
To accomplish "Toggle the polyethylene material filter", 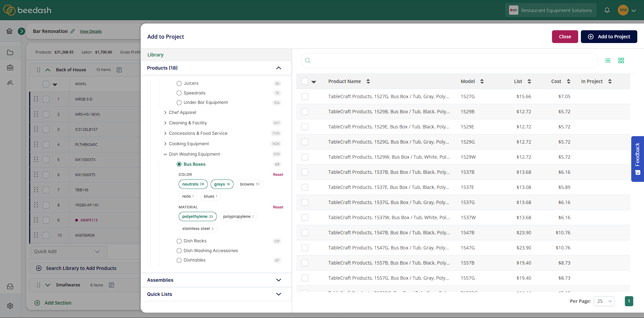I will (x=197, y=216).
